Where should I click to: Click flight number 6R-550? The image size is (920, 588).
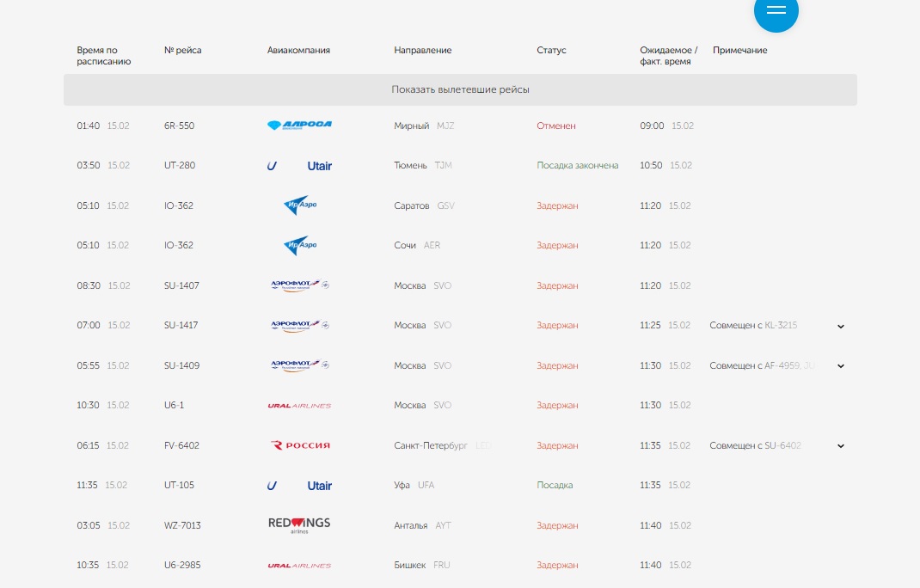point(179,126)
